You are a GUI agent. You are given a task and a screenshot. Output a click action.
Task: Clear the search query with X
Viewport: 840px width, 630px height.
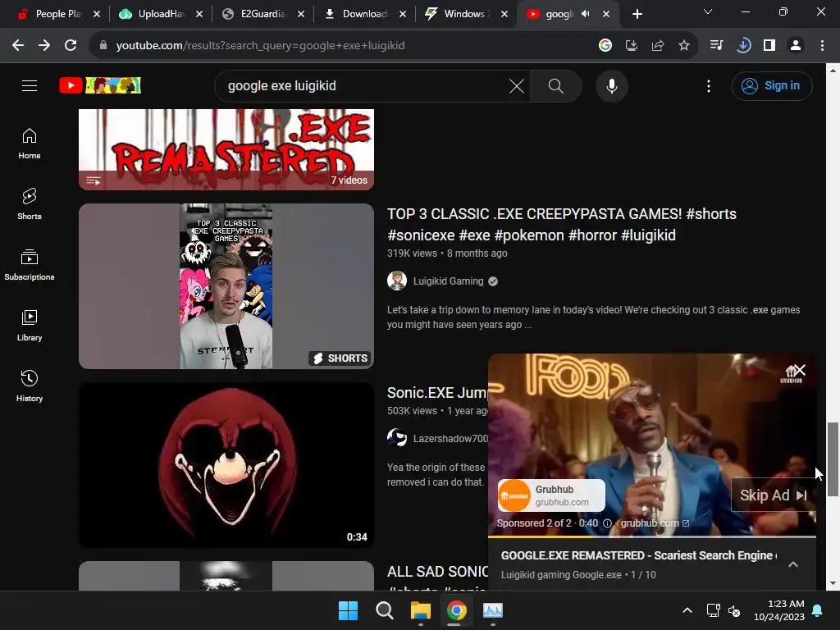tap(517, 85)
